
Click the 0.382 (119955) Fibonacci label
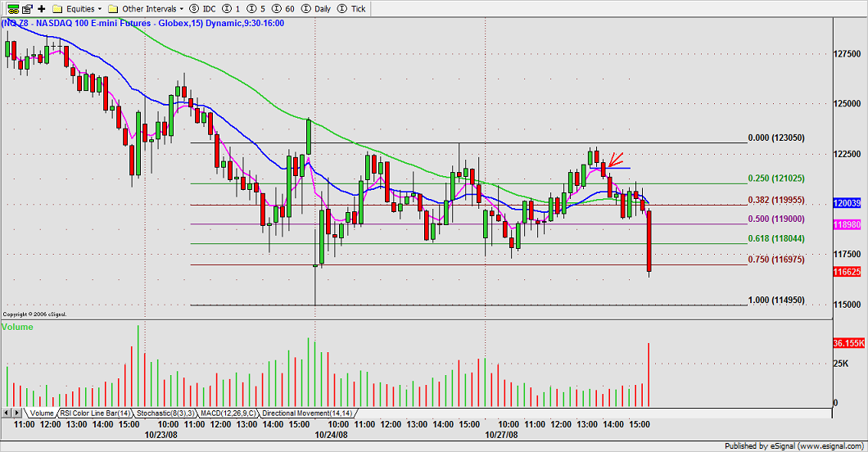(776, 200)
